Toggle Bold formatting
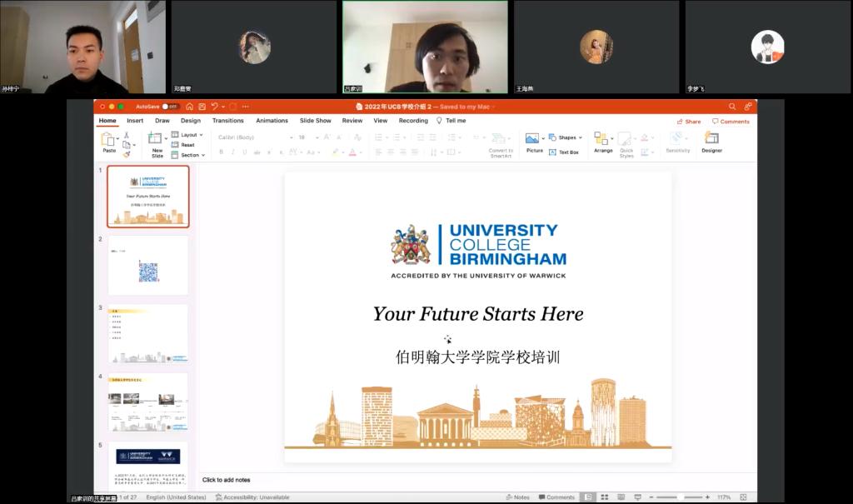The image size is (853, 504). [x=221, y=152]
